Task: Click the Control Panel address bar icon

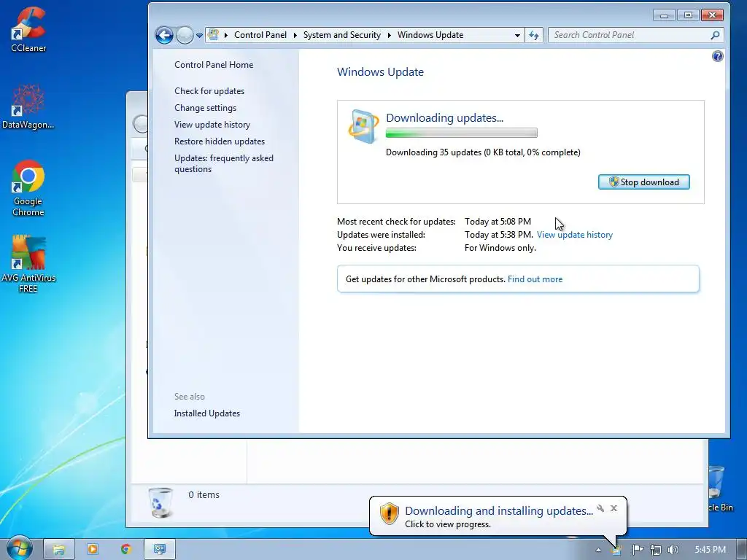Action: [214, 35]
